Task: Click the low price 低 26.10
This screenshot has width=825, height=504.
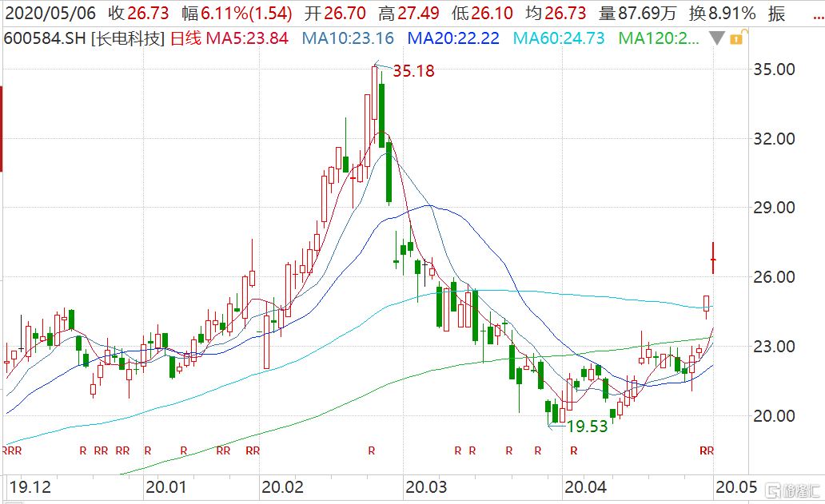Action: 482,13
